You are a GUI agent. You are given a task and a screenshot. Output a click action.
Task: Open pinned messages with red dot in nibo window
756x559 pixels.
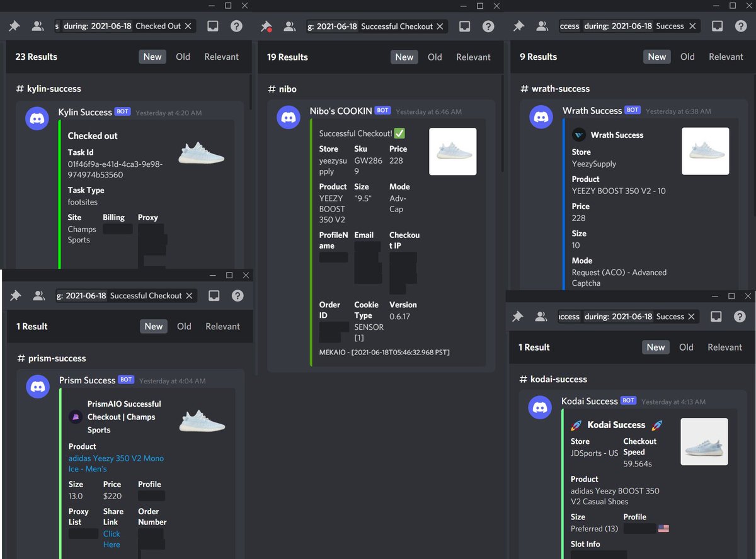266,26
